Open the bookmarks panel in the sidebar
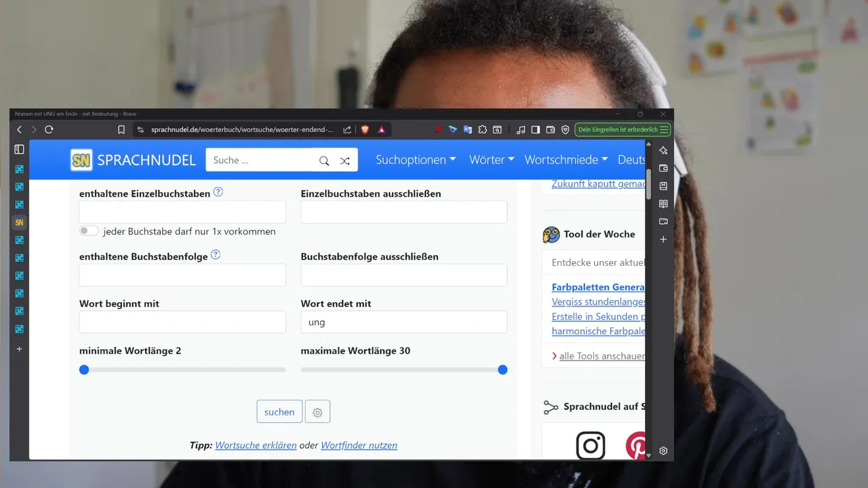 (663, 186)
